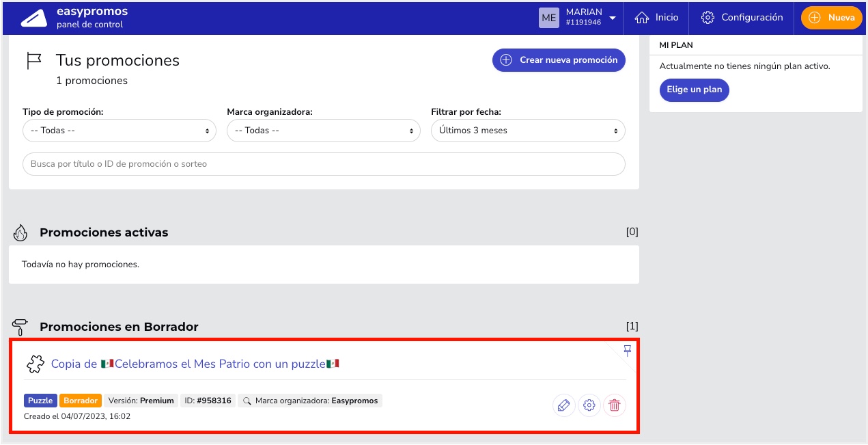
Task: Open Configuración in the top bar
Action: pos(742,18)
